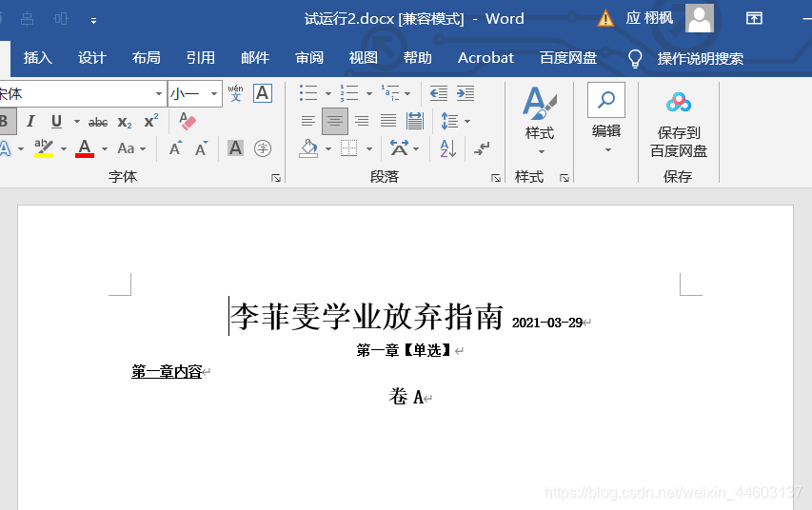Align text left

pyautogui.click(x=308, y=121)
